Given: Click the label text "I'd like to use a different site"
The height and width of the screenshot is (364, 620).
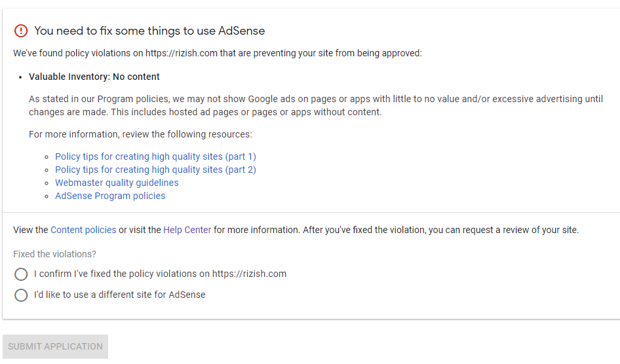Looking at the screenshot, I should (x=120, y=295).
